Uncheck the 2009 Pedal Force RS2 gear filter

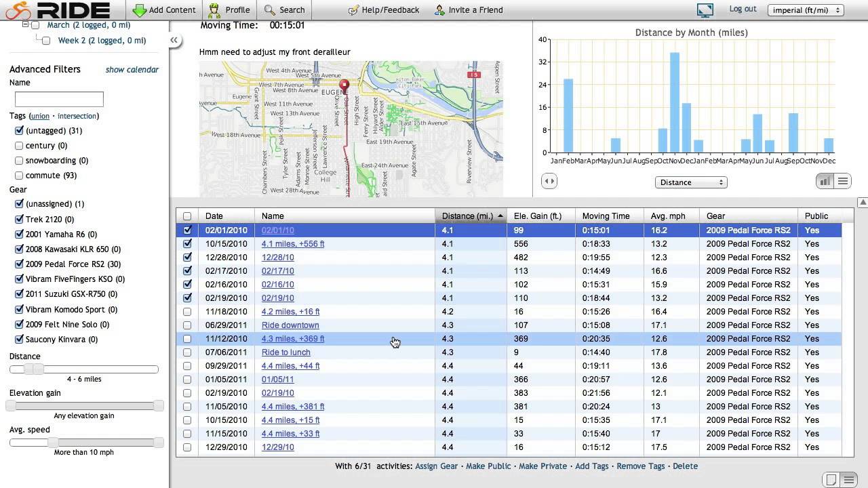coord(19,264)
